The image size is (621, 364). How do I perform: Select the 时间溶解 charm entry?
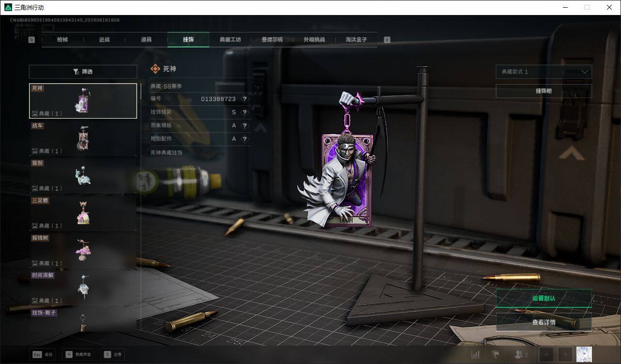click(x=83, y=288)
